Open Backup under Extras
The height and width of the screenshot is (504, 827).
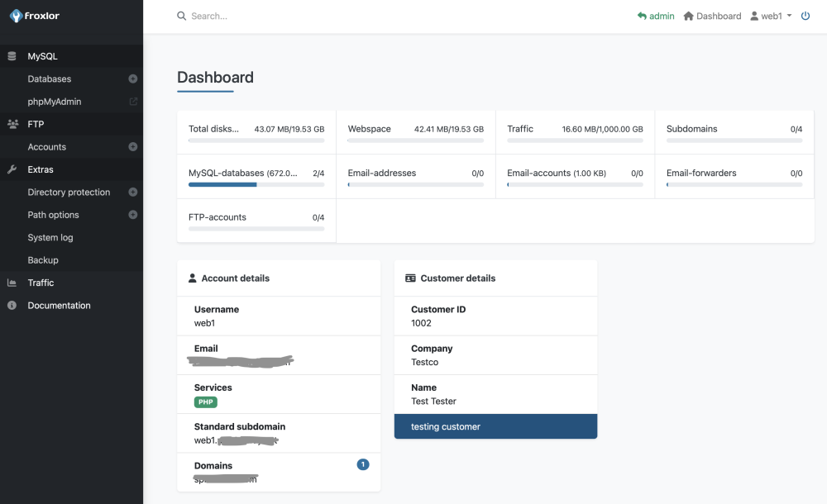(x=43, y=260)
